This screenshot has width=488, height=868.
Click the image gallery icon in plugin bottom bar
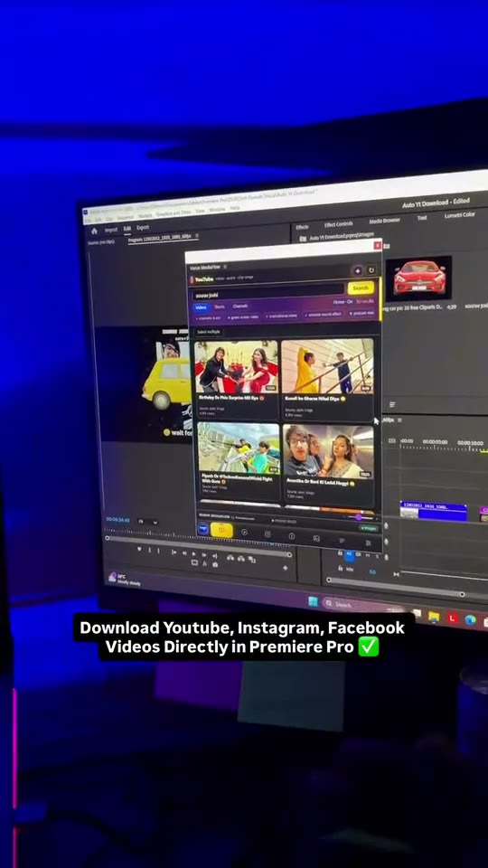coord(316,538)
